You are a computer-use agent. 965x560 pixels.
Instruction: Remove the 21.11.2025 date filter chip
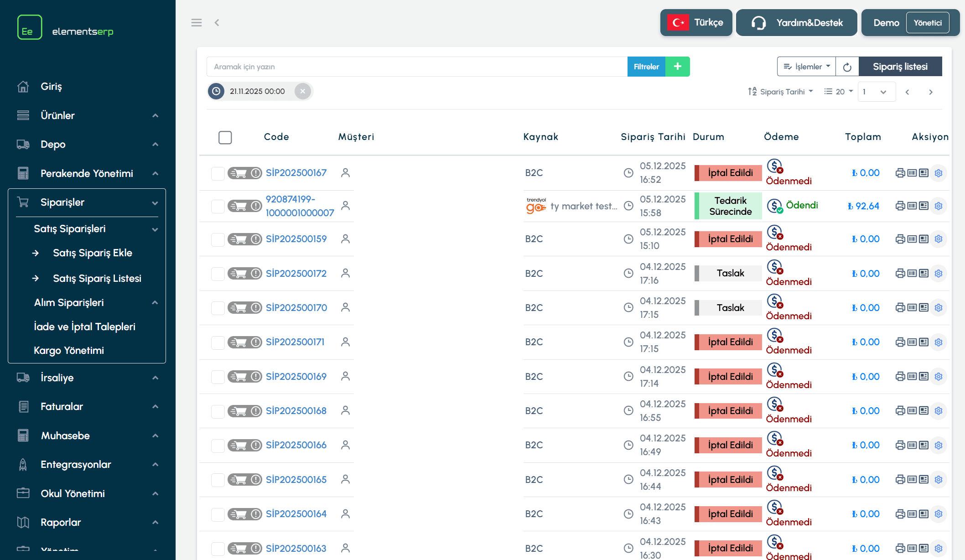pyautogui.click(x=302, y=91)
